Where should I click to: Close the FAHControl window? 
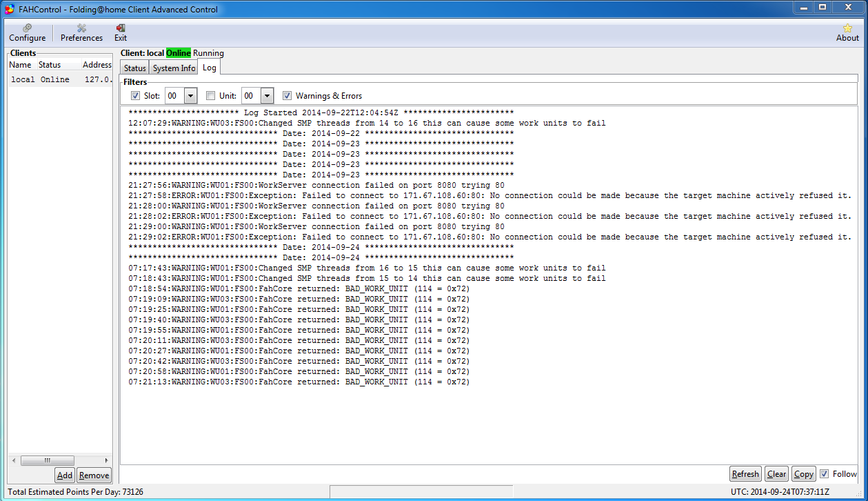click(847, 8)
